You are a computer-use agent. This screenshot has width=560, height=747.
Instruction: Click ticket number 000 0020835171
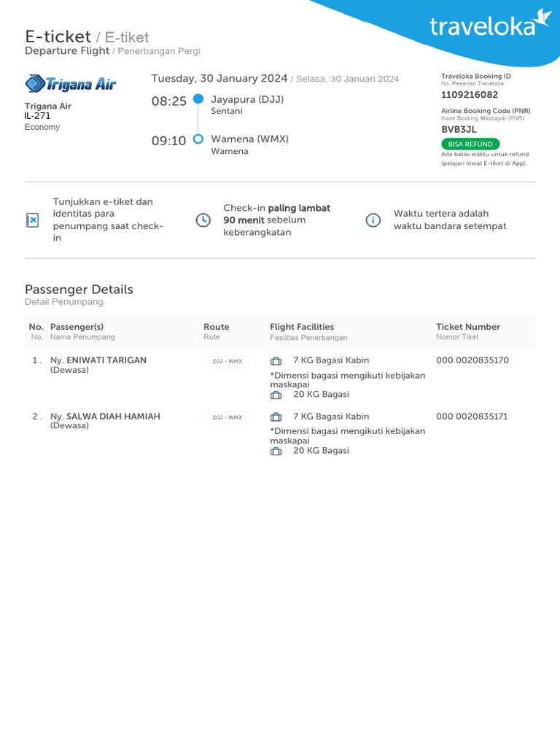tap(472, 417)
